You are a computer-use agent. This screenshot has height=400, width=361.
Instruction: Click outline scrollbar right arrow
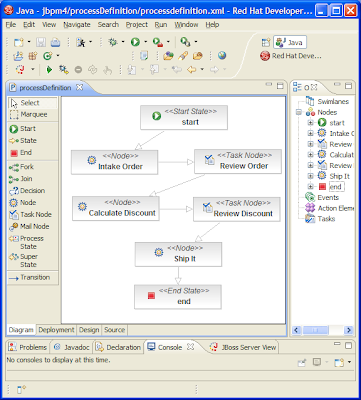coord(349,330)
